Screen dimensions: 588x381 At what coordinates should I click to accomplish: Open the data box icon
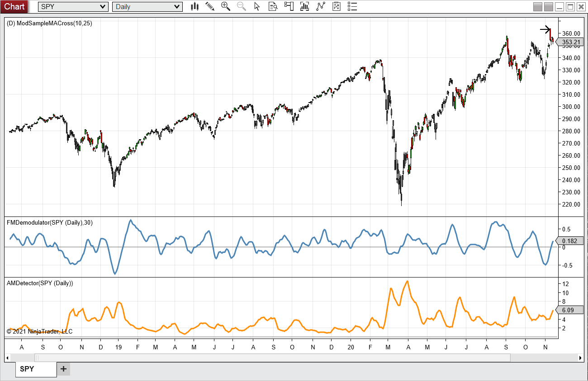click(x=273, y=6)
